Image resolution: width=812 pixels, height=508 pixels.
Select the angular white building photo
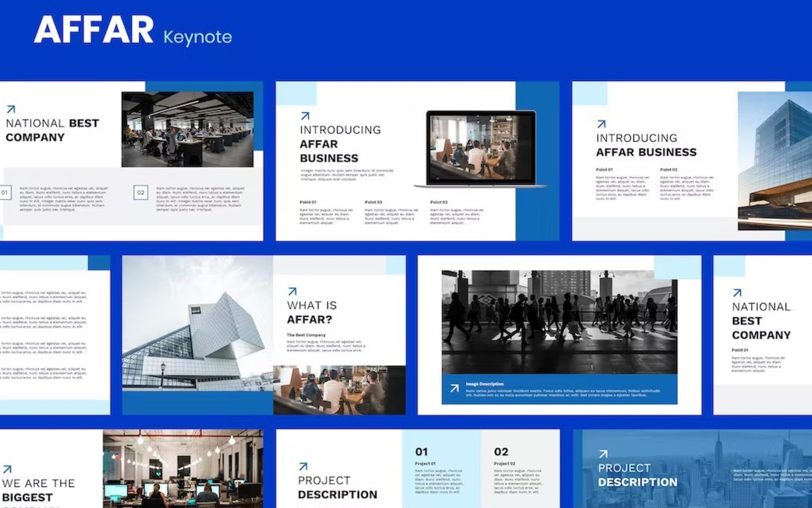click(197, 323)
